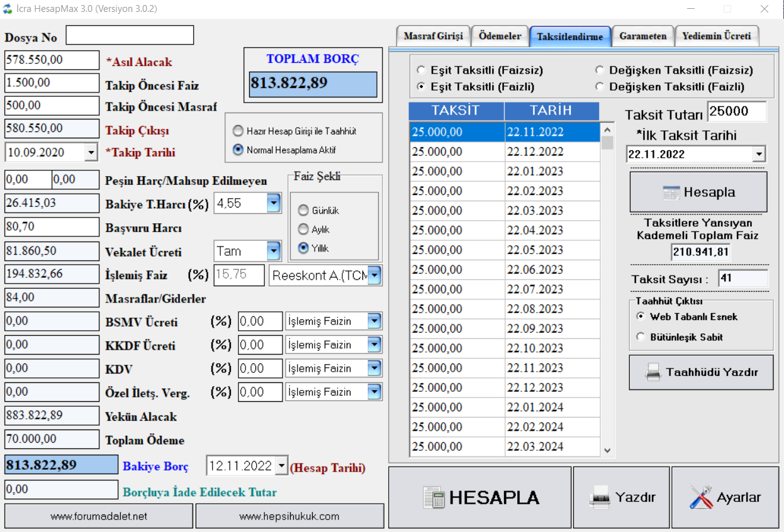Click the Taahhüdü Yazdır button
This screenshot has height=532, width=784.
701,372
